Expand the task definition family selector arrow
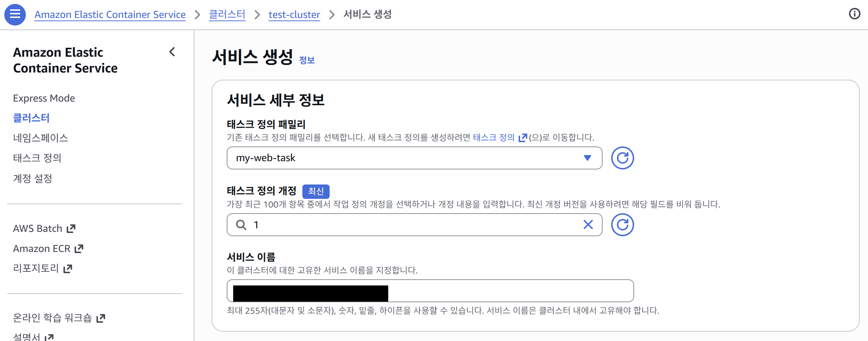The width and height of the screenshot is (868, 341). pyautogui.click(x=587, y=158)
